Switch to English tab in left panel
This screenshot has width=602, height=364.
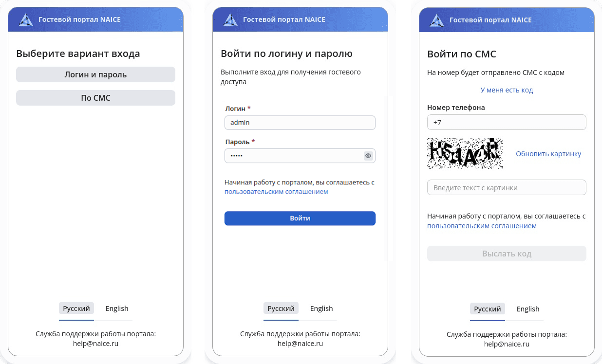pyautogui.click(x=117, y=309)
